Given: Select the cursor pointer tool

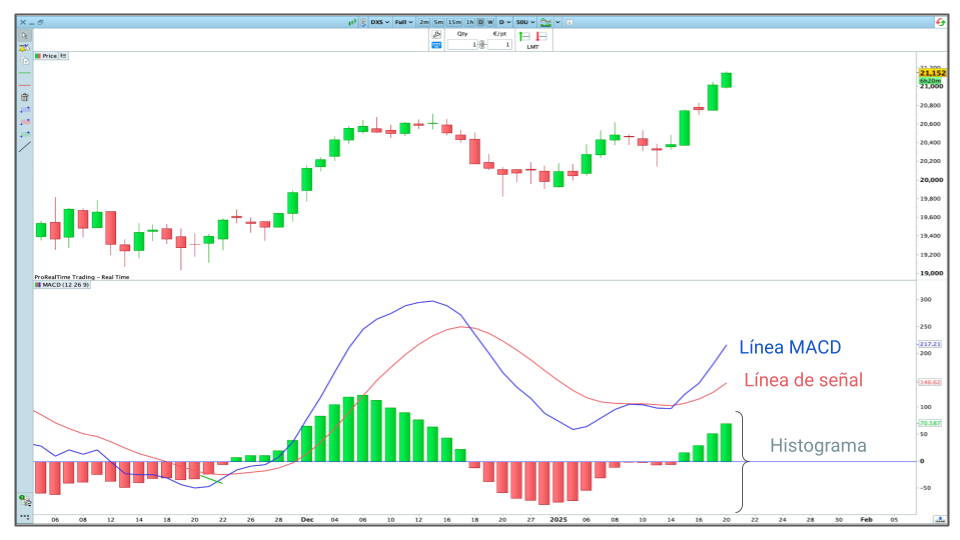Looking at the screenshot, I should point(24,36).
